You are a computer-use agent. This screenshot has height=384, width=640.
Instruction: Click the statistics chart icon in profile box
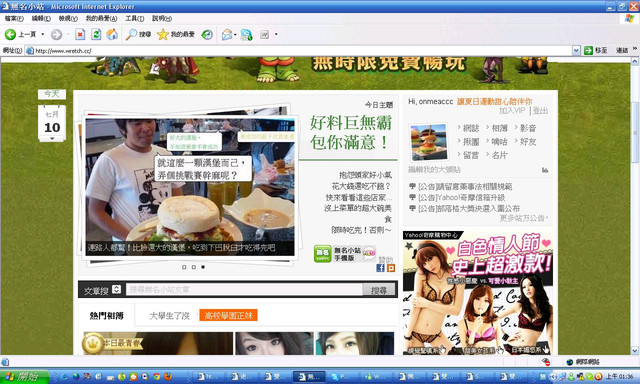point(545,170)
